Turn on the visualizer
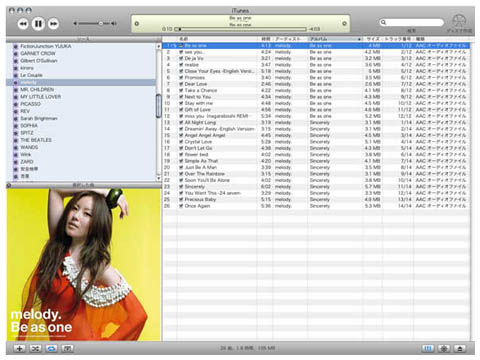Image resolution: width=480 pixels, height=360 pixels. tap(444, 349)
